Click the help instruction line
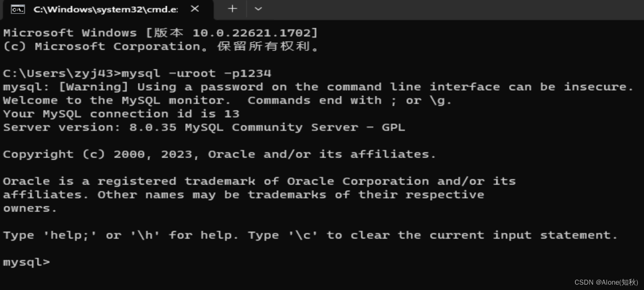This screenshot has width=644, height=290. click(x=309, y=235)
